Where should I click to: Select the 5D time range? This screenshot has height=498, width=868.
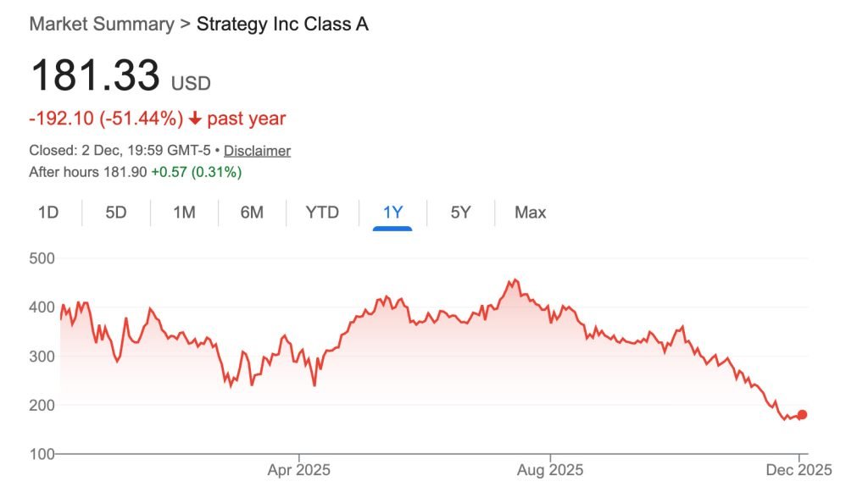116,213
